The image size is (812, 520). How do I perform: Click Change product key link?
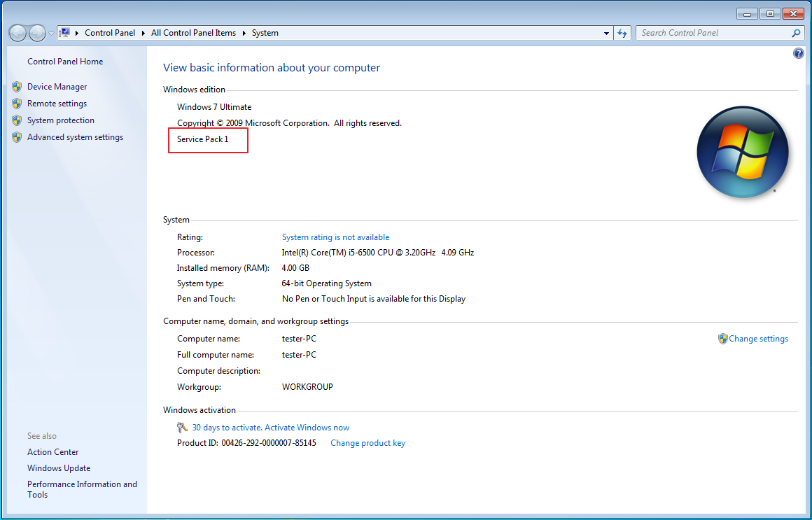tap(367, 443)
